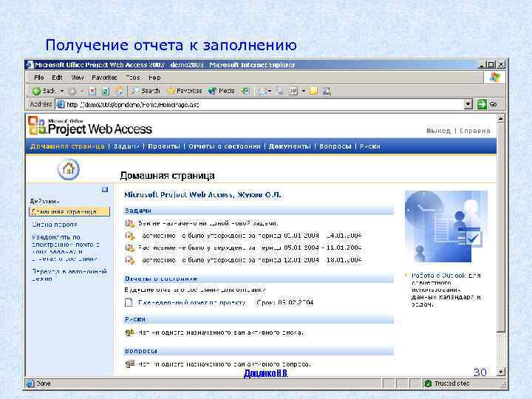
Task: Open the Проекты navigation tab
Action: click(x=164, y=146)
